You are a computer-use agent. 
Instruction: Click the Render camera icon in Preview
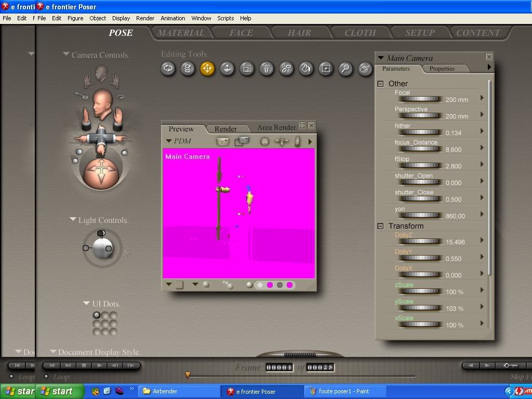223,141
